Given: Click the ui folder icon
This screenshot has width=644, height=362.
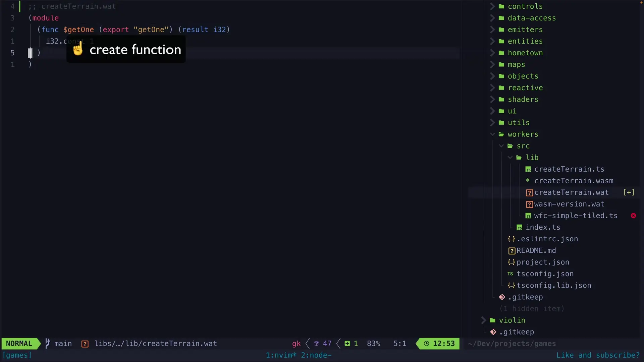Looking at the screenshot, I should (501, 111).
